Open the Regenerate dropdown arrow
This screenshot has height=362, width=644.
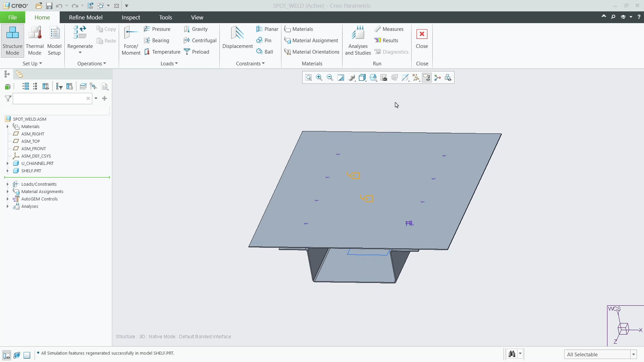point(80,53)
